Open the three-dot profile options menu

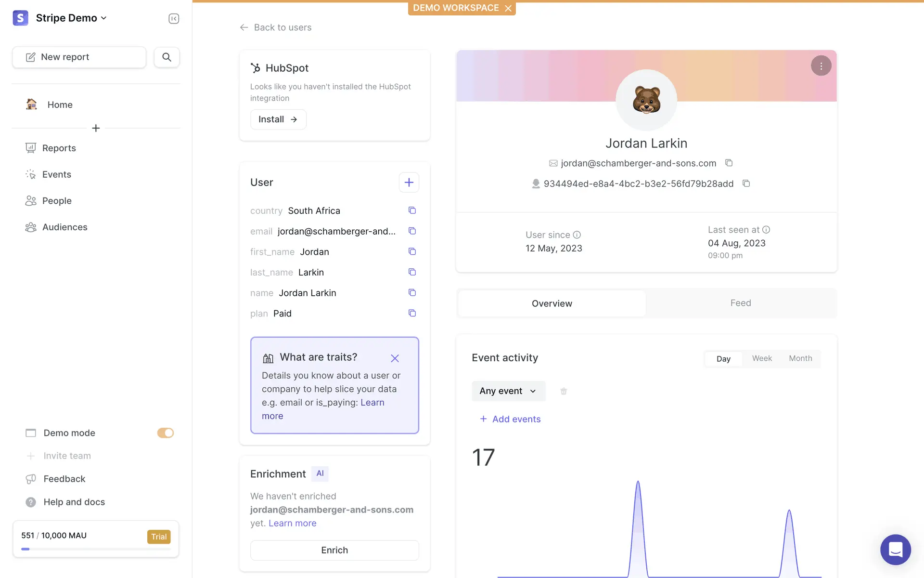click(x=821, y=66)
